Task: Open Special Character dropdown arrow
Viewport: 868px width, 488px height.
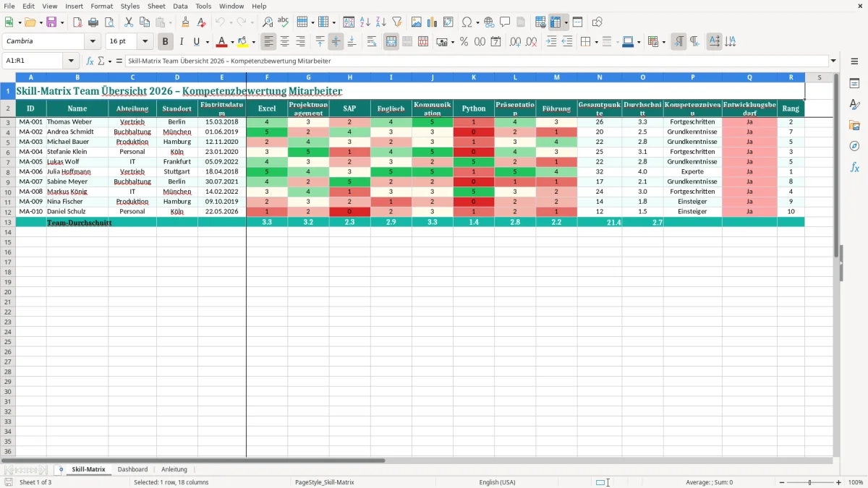Action: 477,22
